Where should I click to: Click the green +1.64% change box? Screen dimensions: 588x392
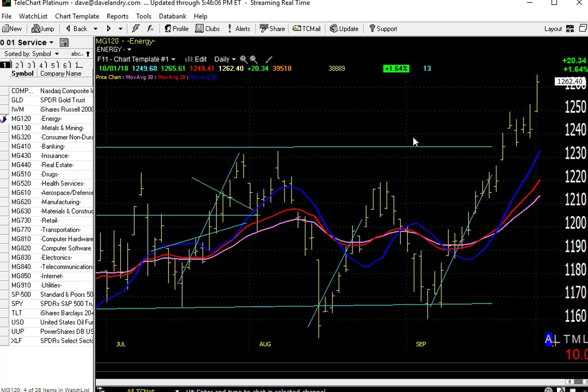396,69
